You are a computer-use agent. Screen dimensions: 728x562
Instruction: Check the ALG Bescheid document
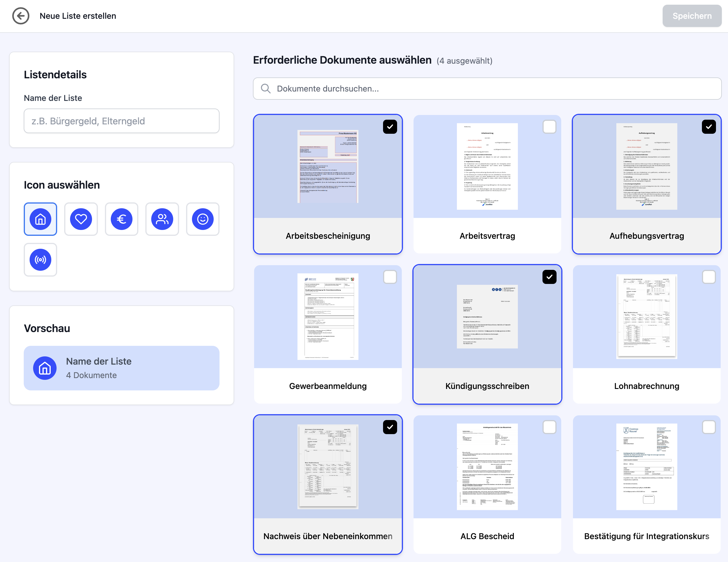click(x=549, y=427)
